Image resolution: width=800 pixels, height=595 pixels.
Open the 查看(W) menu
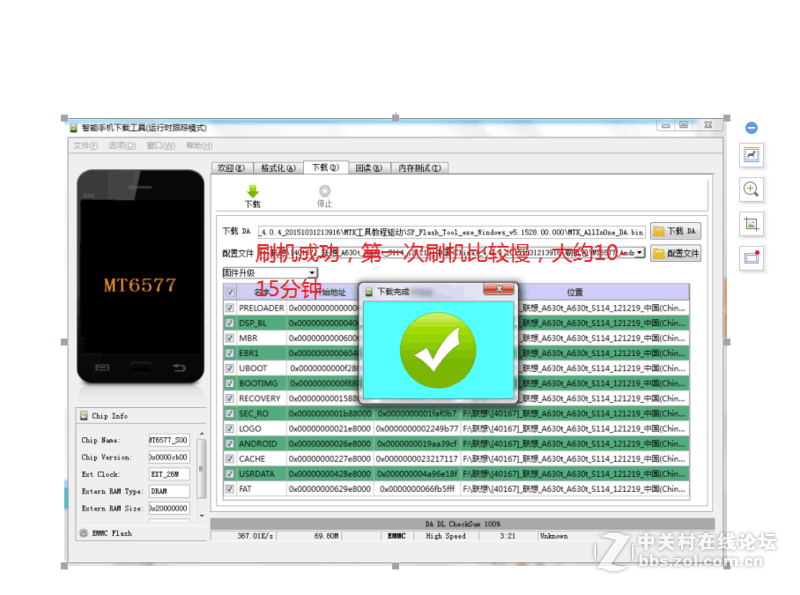pyautogui.click(x=160, y=146)
